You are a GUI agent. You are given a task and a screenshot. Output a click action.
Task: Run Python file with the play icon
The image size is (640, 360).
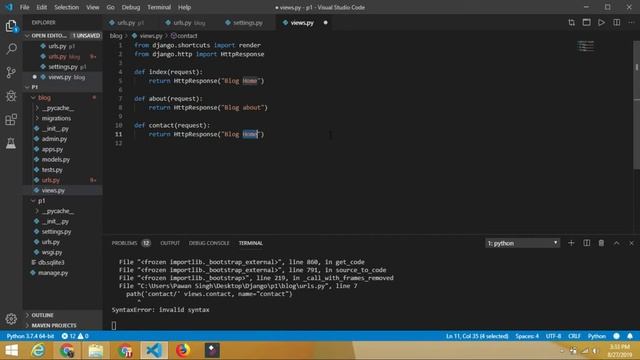[602, 22]
